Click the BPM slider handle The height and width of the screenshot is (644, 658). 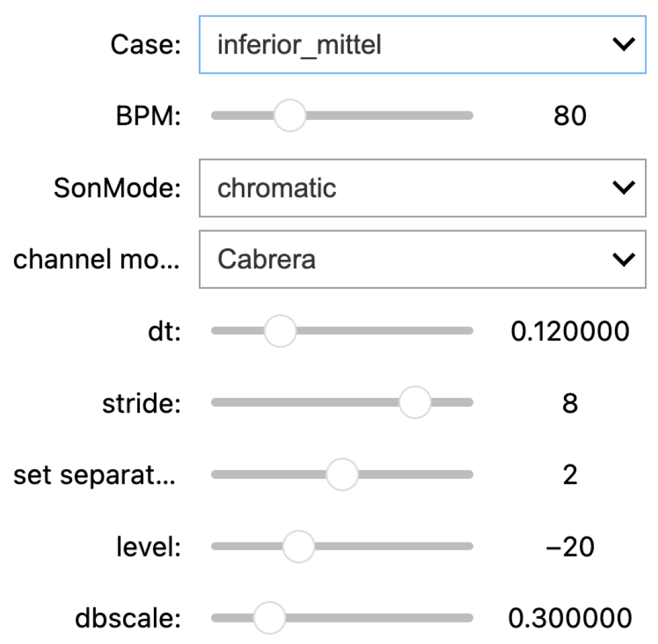289,115
